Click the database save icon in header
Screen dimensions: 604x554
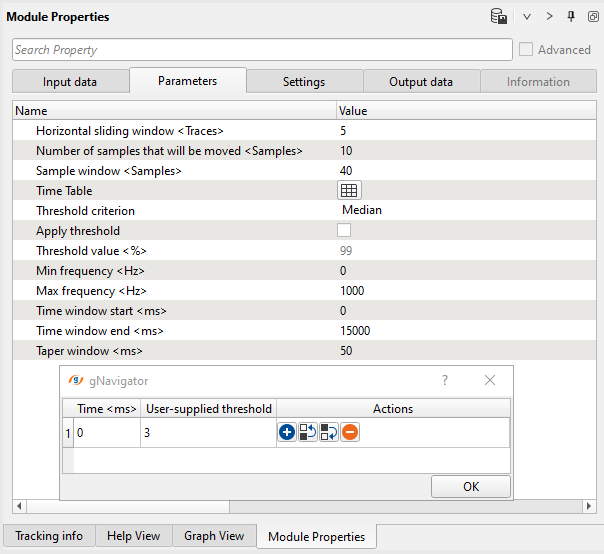tap(498, 17)
